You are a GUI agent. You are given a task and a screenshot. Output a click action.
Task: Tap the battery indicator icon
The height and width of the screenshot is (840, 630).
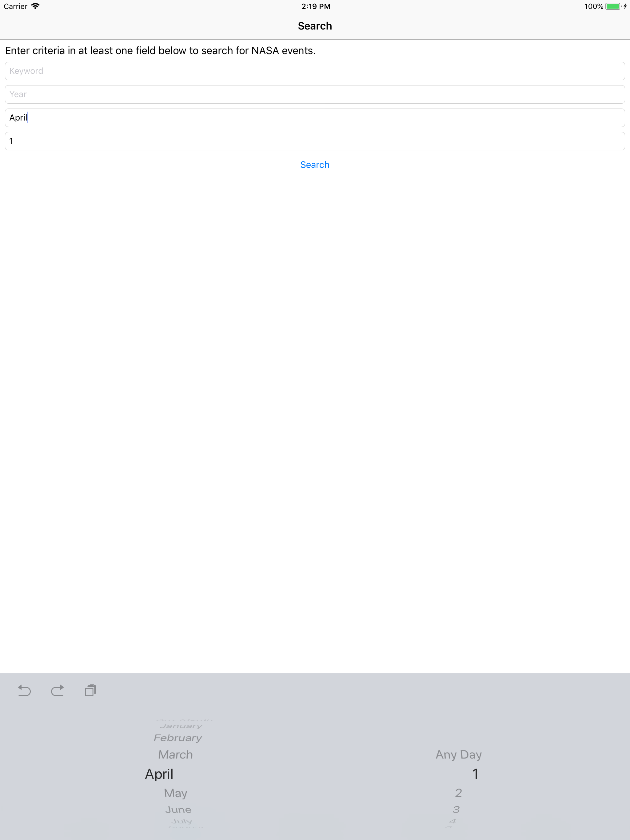coord(613,6)
